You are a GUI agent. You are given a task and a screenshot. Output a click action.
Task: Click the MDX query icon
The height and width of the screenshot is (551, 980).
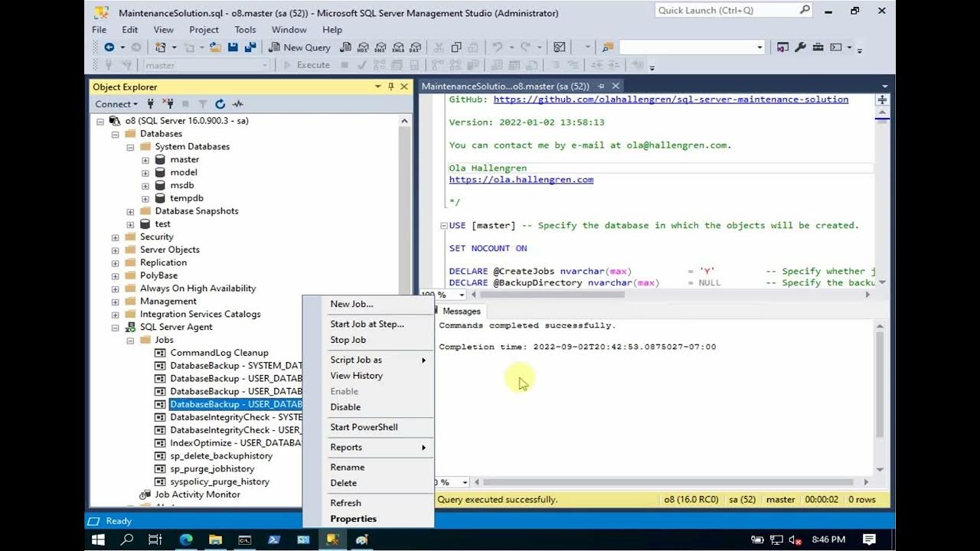[x=364, y=47]
